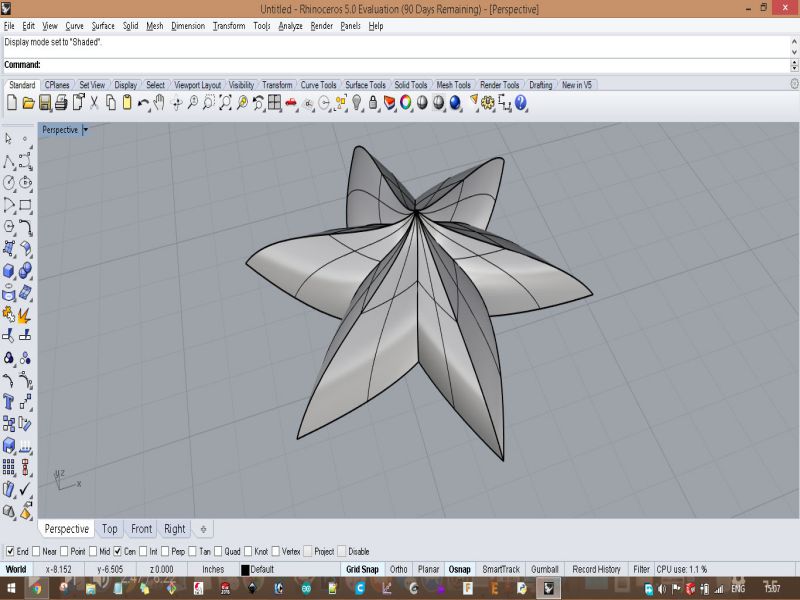Switch to the Front viewport tab

[141, 529]
